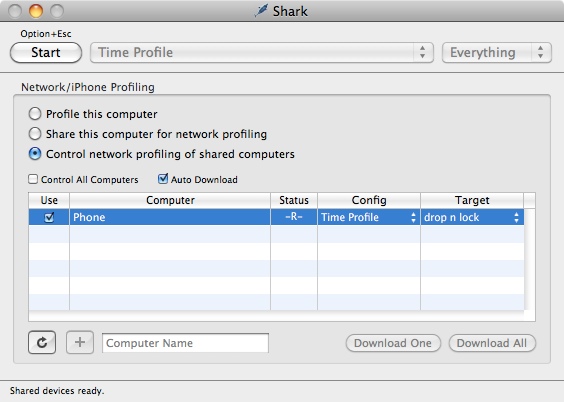Uncheck the Use checkbox for Phone
The image size is (564, 402).
(49, 217)
